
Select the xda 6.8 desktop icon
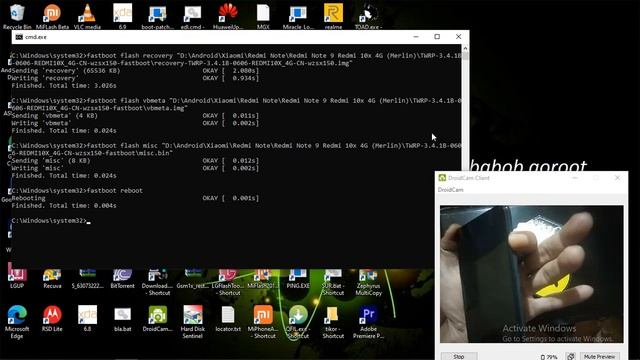(87, 318)
